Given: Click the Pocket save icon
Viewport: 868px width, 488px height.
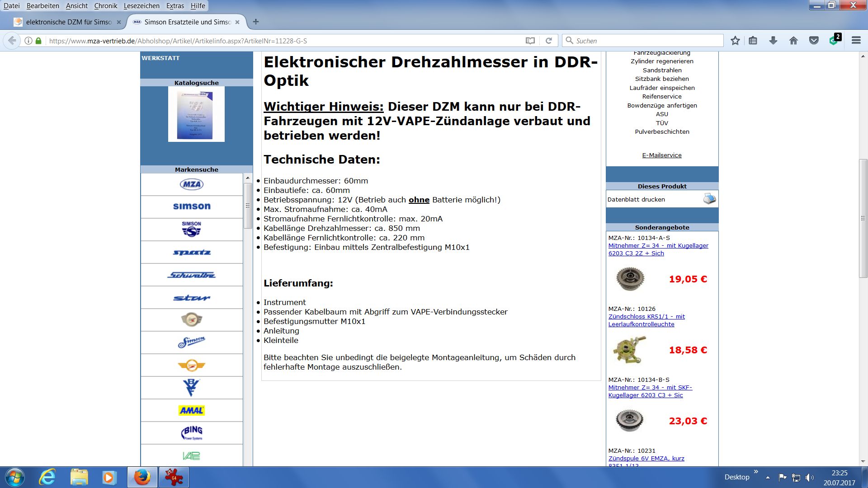Looking at the screenshot, I should point(814,41).
